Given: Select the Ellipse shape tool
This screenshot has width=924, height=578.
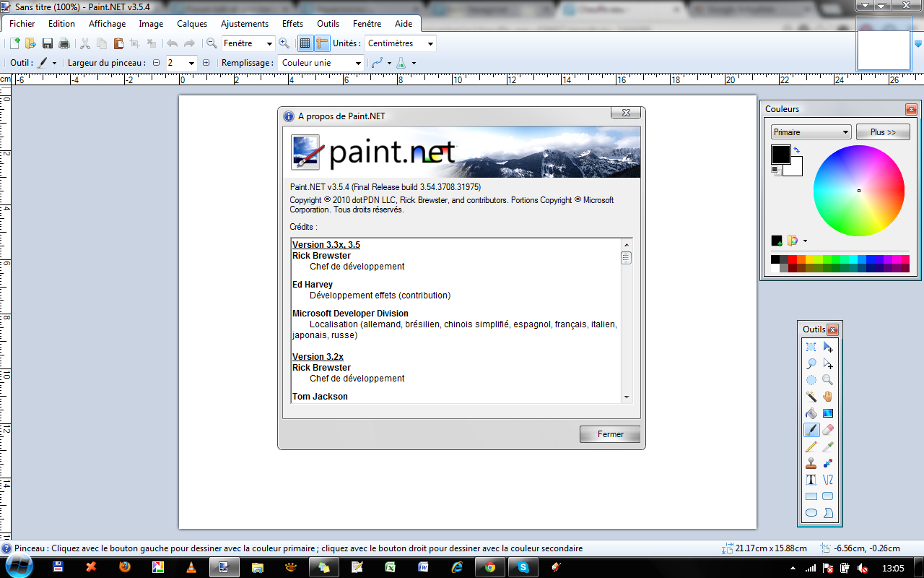Looking at the screenshot, I should pyautogui.click(x=811, y=513).
